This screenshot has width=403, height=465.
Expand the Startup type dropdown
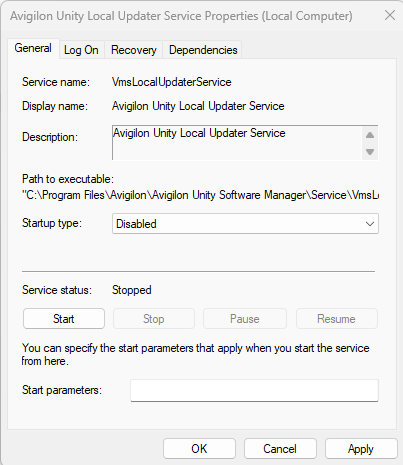(245, 224)
